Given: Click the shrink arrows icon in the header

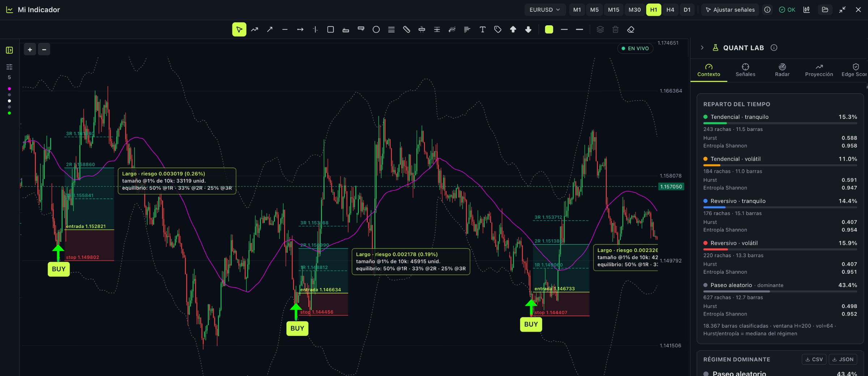Looking at the screenshot, I should point(842,10).
